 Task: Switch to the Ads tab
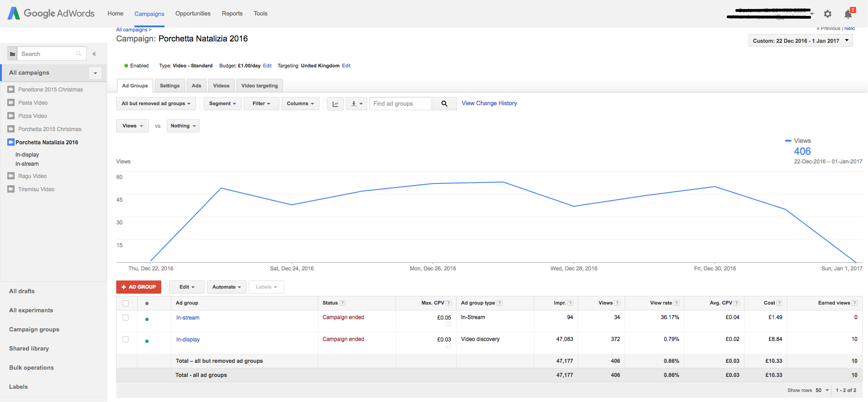point(196,86)
